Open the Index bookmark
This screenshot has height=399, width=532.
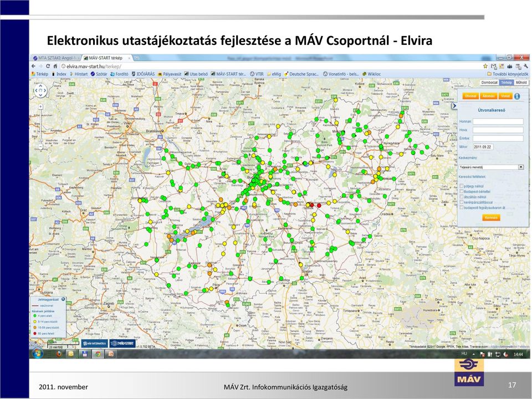pos(59,74)
